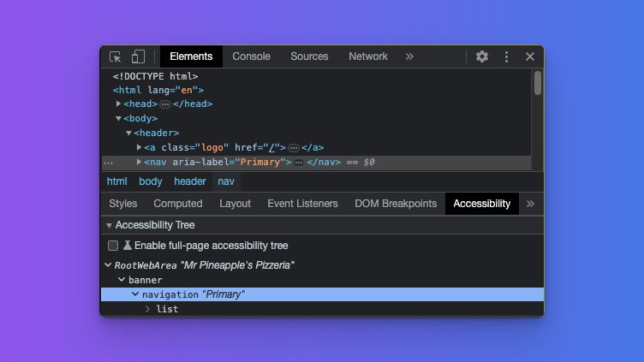Collapse the body element node
This screenshot has width=644, height=362.
coord(119,119)
